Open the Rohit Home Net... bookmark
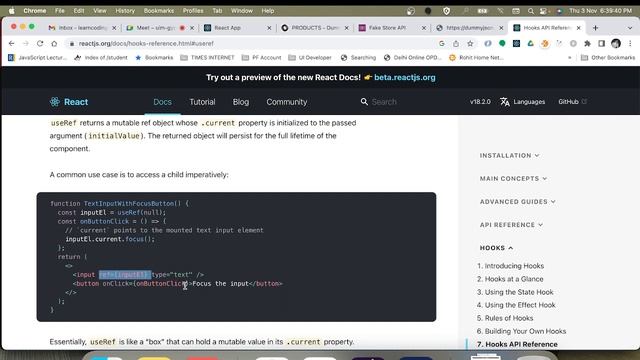 click(x=476, y=58)
